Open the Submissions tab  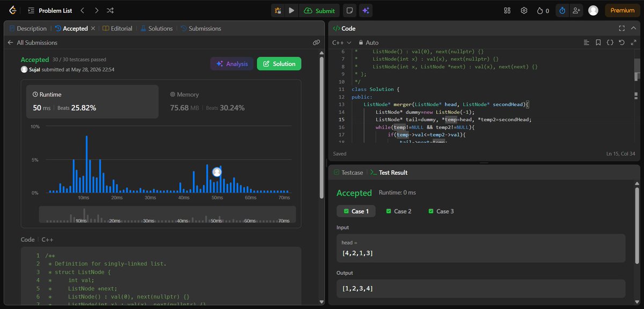201,28
